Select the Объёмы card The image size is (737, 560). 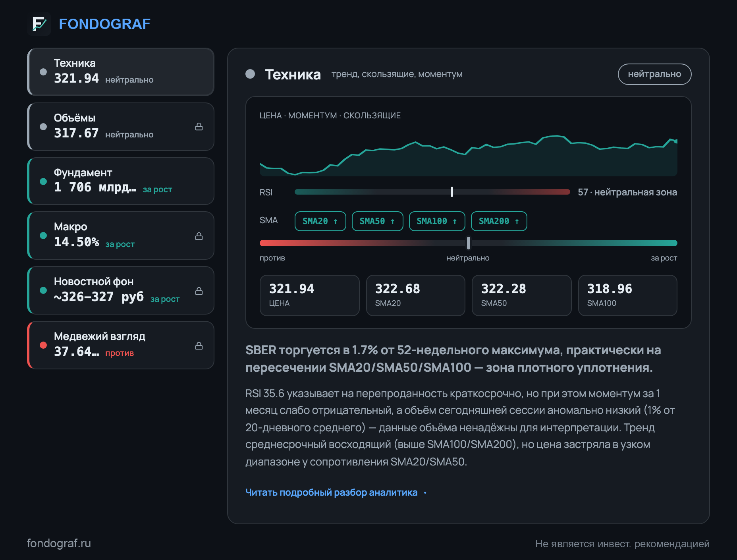coord(121,127)
